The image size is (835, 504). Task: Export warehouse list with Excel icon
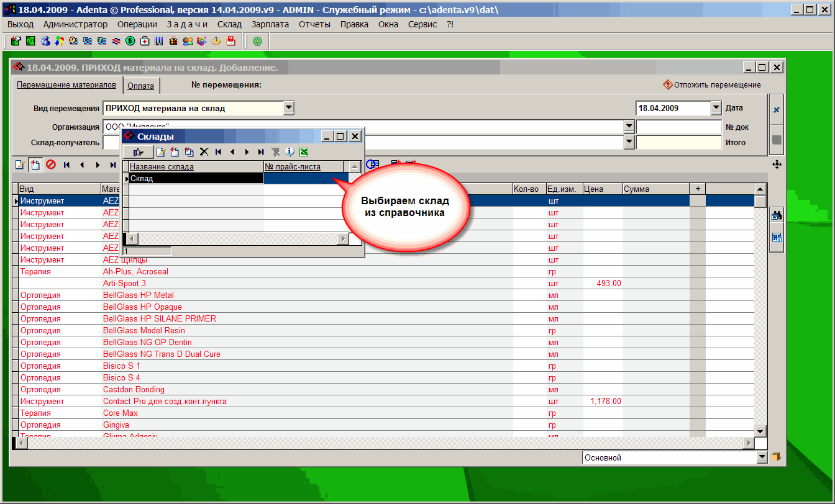(x=304, y=152)
